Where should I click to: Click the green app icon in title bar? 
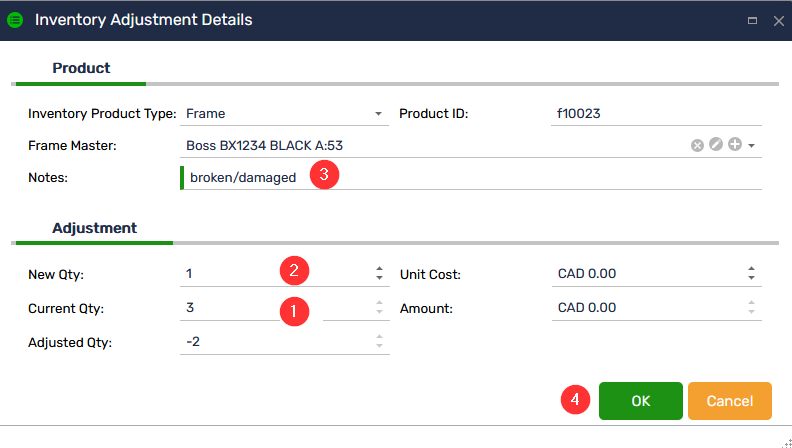15,20
